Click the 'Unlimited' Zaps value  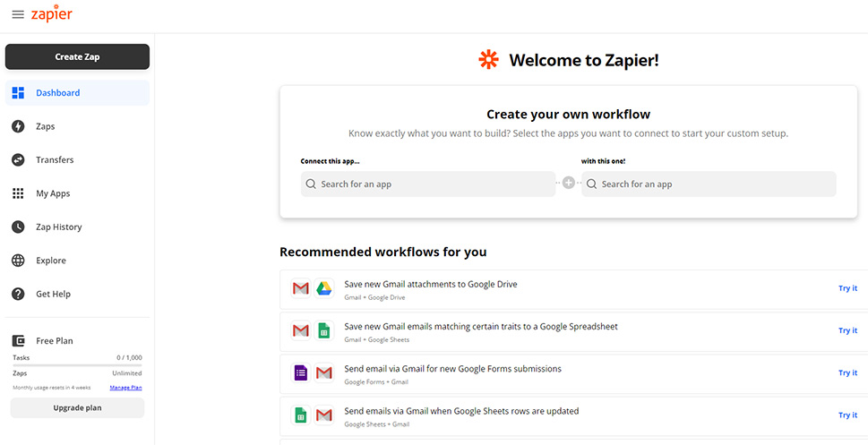(127, 373)
